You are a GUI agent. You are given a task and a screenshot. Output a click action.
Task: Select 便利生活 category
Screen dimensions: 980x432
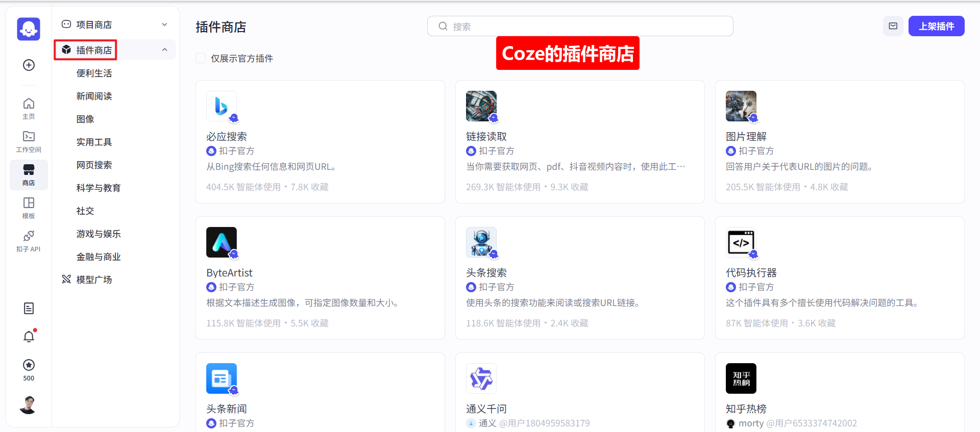94,73
